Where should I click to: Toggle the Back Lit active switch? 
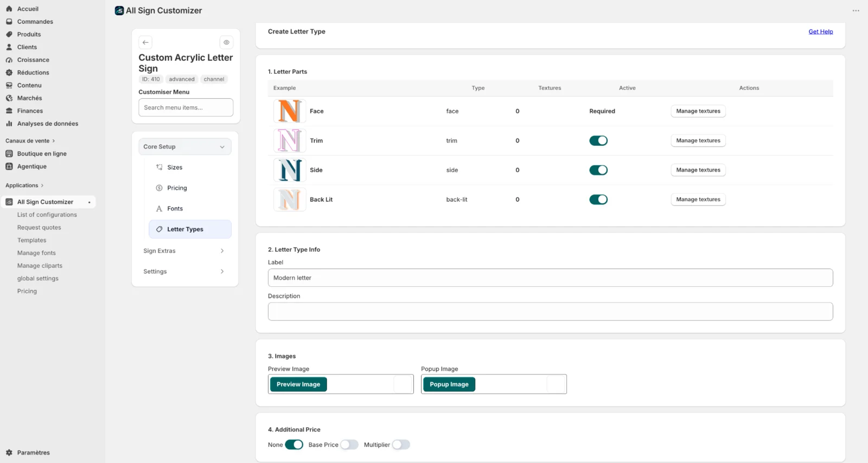click(x=598, y=200)
